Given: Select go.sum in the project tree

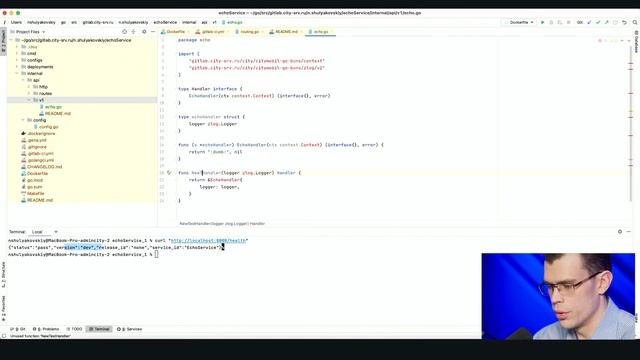Looking at the screenshot, I should click(34, 187).
